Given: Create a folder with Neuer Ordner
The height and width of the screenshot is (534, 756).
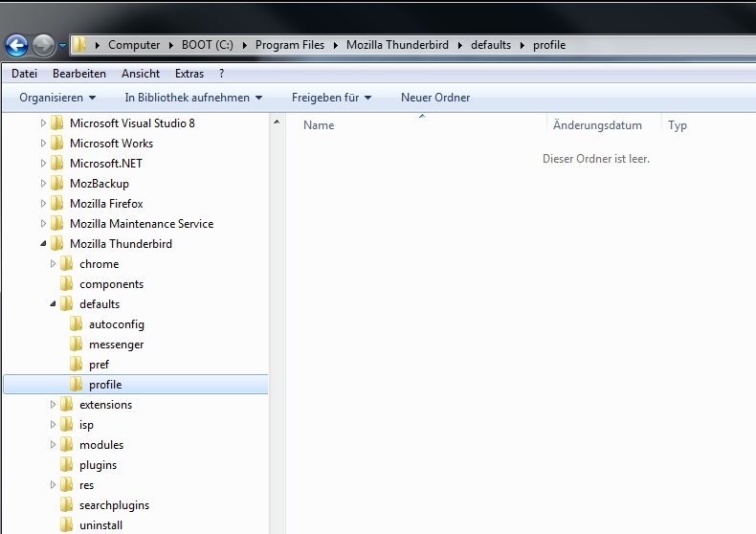Looking at the screenshot, I should 435,98.
